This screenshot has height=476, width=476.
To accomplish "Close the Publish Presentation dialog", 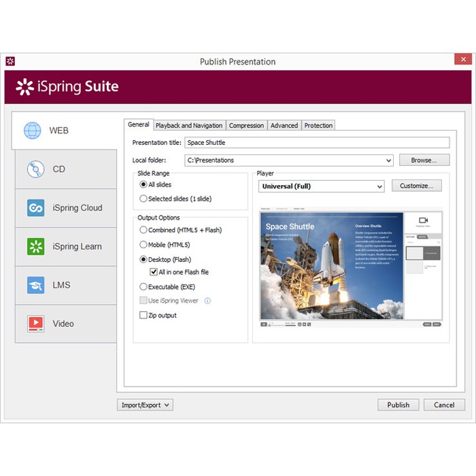I will [x=463, y=59].
